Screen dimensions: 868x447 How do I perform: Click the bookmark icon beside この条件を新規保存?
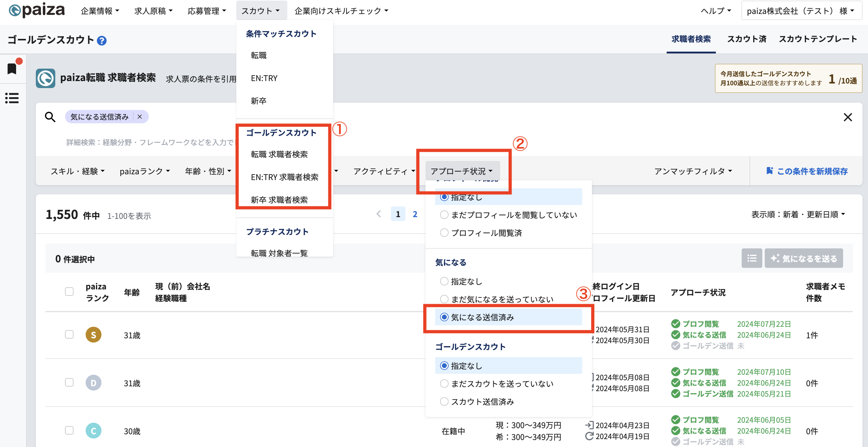[769, 171]
